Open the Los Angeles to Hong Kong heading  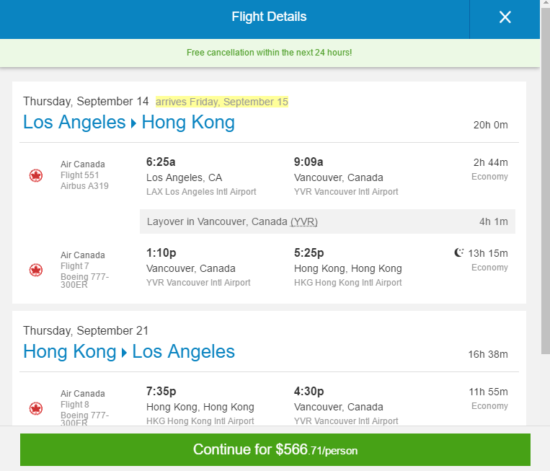click(129, 122)
